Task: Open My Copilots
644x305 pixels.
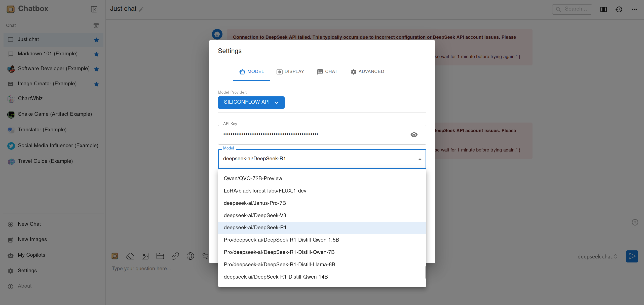Action: (x=31, y=255)
